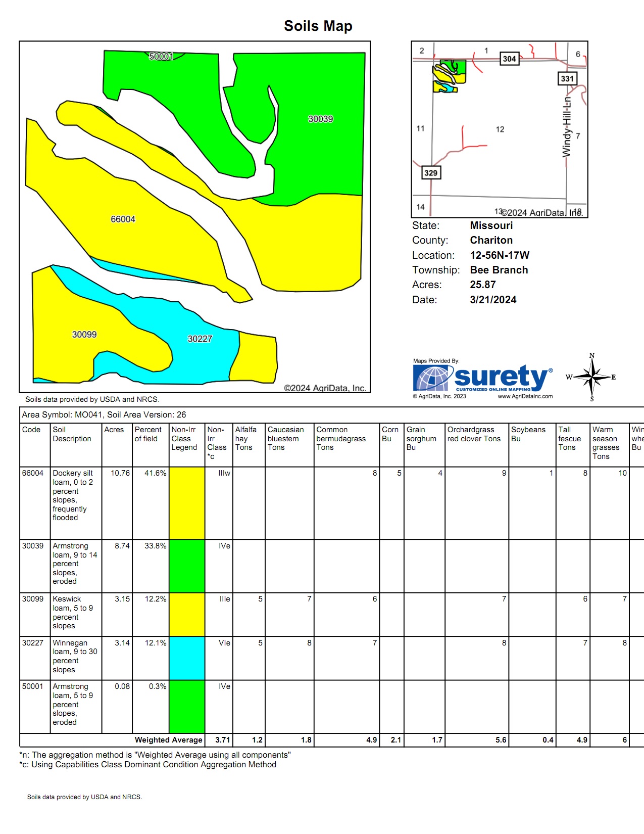Click the 30039 soil label on map
This screenshot has width=644, height=834.
click(320, 119)
